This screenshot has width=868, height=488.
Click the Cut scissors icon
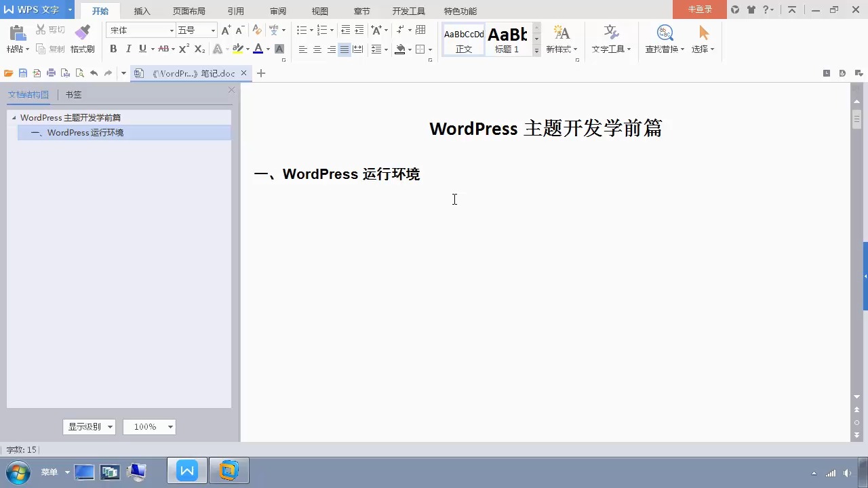41,30
